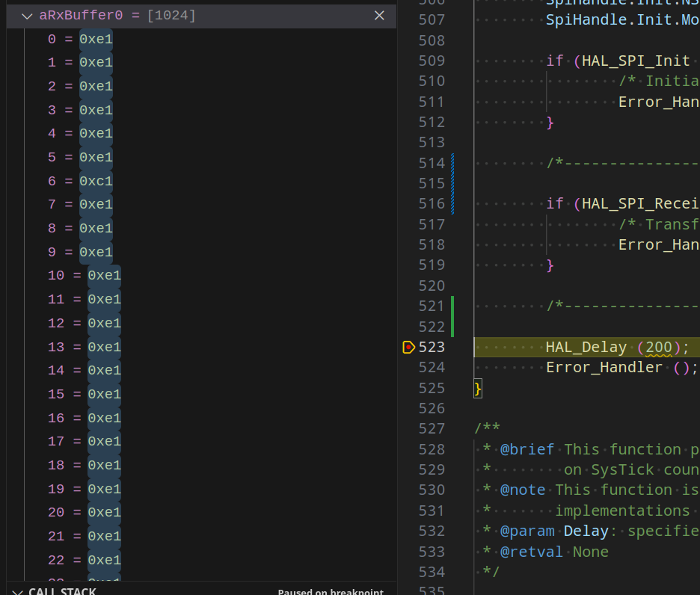Screen dimensions: 700x595
Task: Click @retval None on line 533
Action: coord(554,552)
